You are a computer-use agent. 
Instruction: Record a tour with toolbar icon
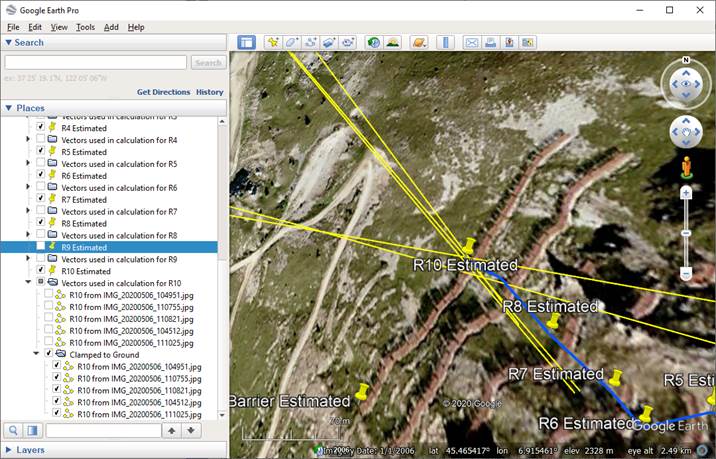348,42
